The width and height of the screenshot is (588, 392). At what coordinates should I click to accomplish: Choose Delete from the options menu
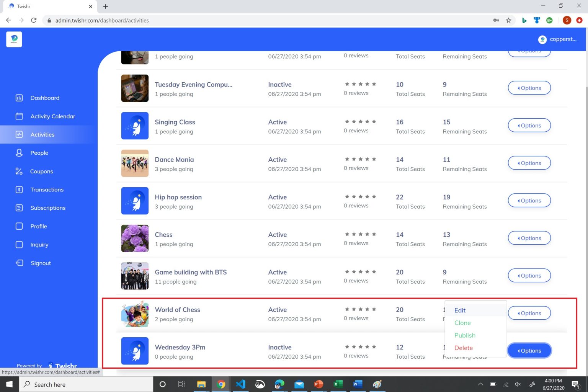(x=463, y=348)
